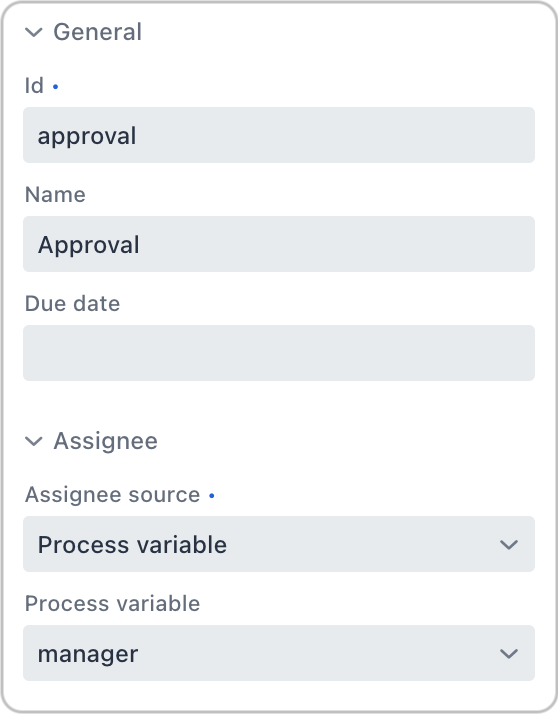Open the Assignee source dropdown
Screen dimensions: 558x714
click(x=279, y=544)
